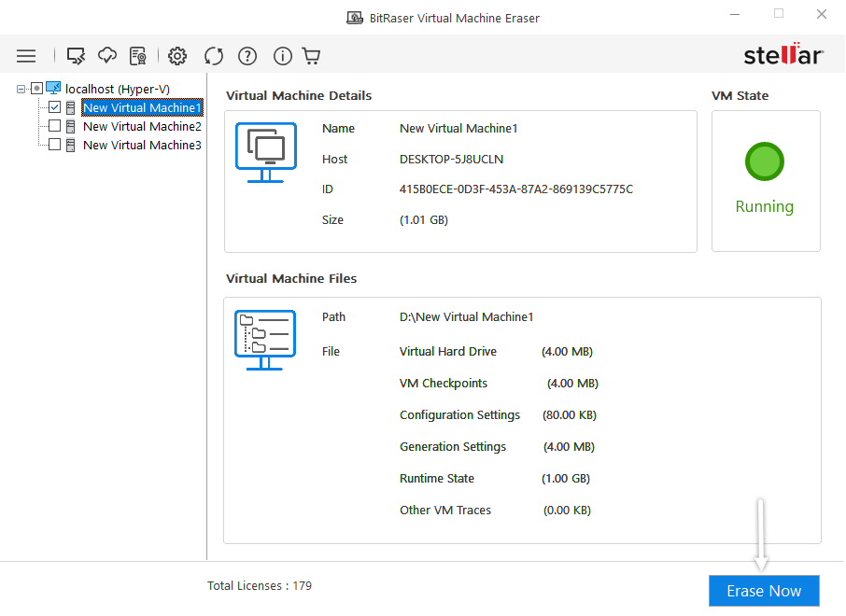846x616 pixels.
Task: Open the Settings gear icon
Action: pyautogui.click(x=177, y=56)
